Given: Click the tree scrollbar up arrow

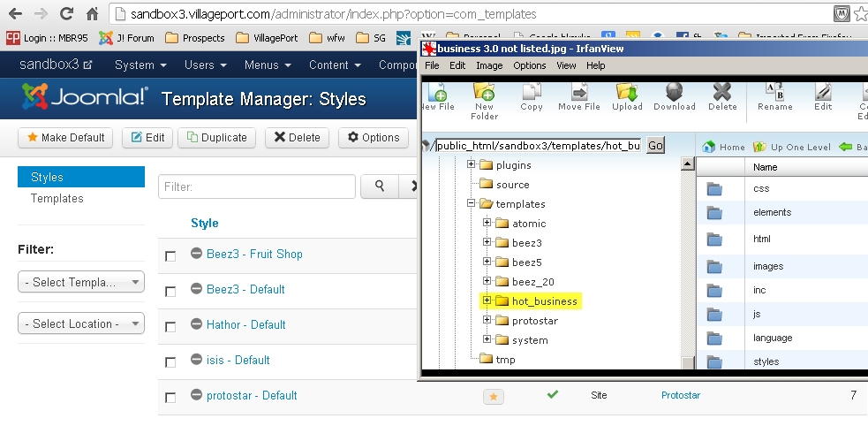Looking at the screenshot, I should pos(688,164).
